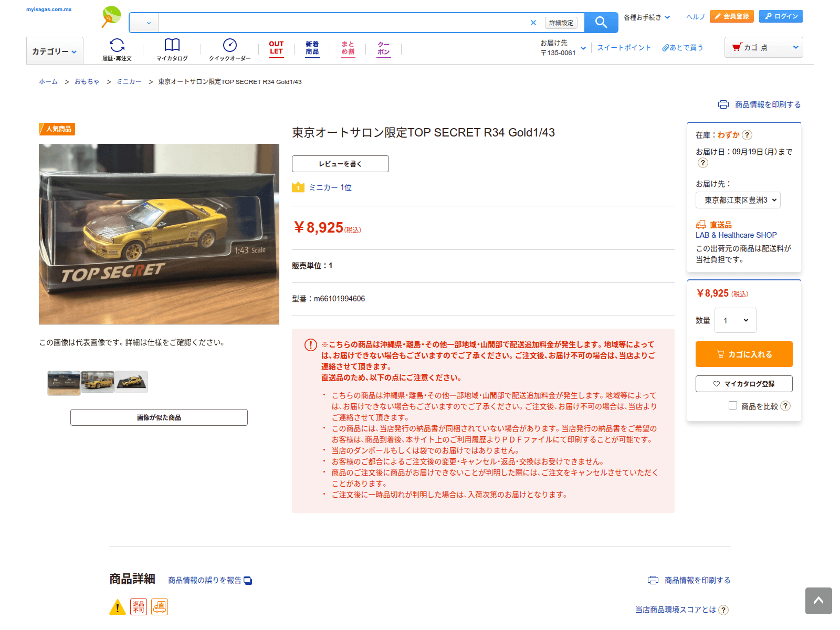This screenshot has height=630, width=840.
Task: Click the help icon next to 在庫 わずか
Action: coord(747,135)
